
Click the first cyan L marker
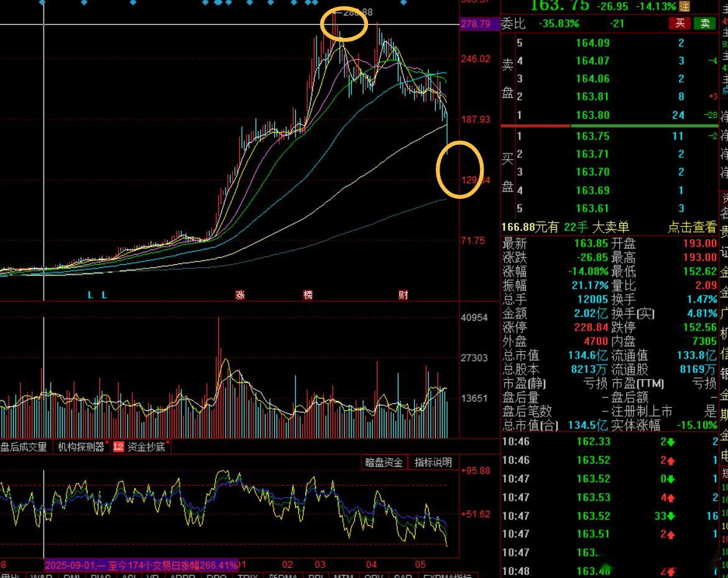(90, 295)
